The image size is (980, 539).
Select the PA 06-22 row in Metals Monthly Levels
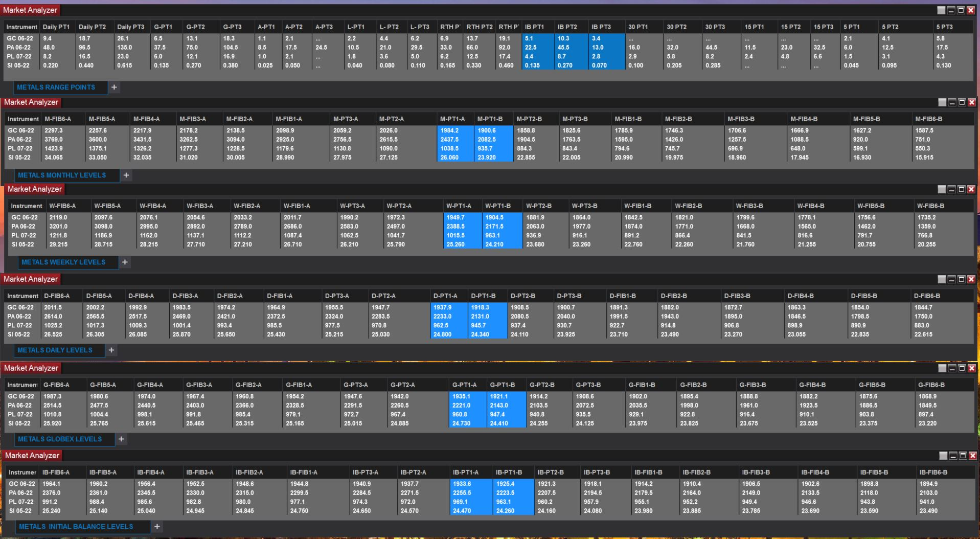[x=489, y=140]
